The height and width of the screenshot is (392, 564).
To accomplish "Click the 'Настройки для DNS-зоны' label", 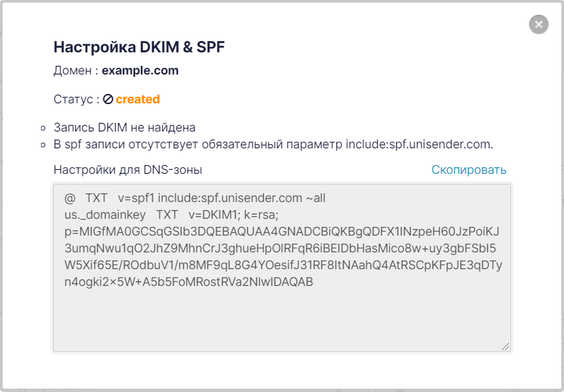I will pos(128,169).
